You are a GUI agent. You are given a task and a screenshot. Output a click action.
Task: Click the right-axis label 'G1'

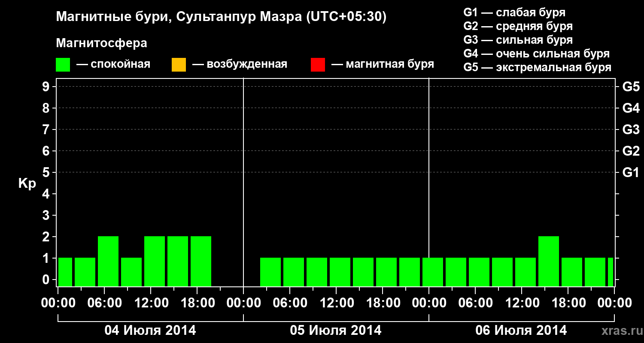(x=631, y=173)
